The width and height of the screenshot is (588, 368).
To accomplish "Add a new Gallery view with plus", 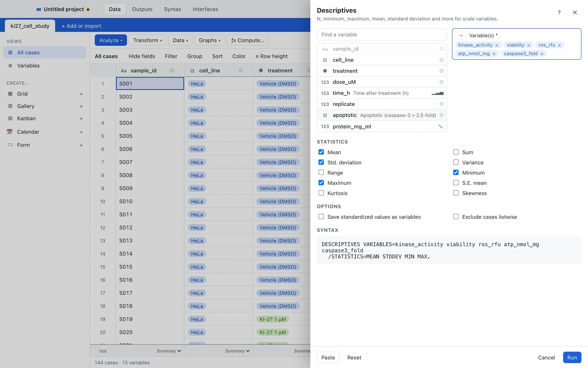I will pos(81,106).
